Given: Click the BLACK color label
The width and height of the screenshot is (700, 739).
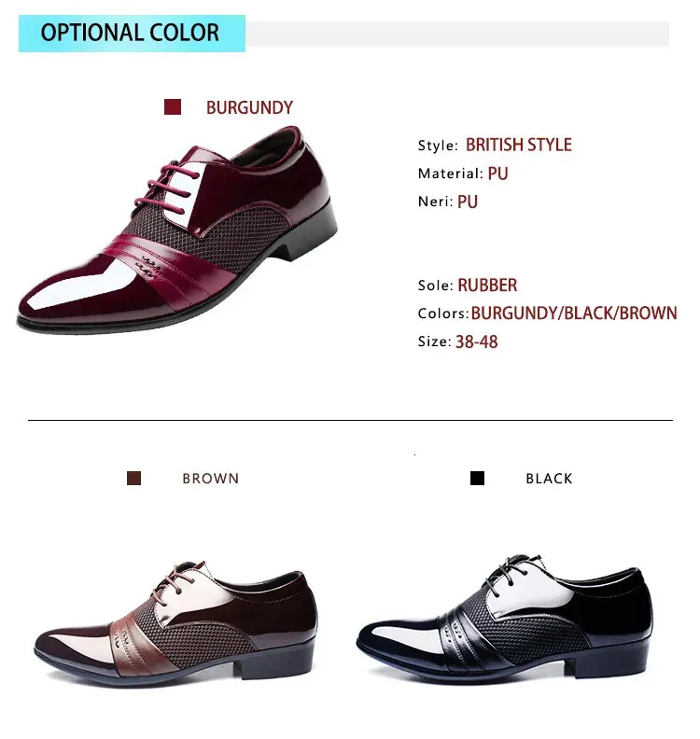Looking at the screenshot, I should pos(549,479).
